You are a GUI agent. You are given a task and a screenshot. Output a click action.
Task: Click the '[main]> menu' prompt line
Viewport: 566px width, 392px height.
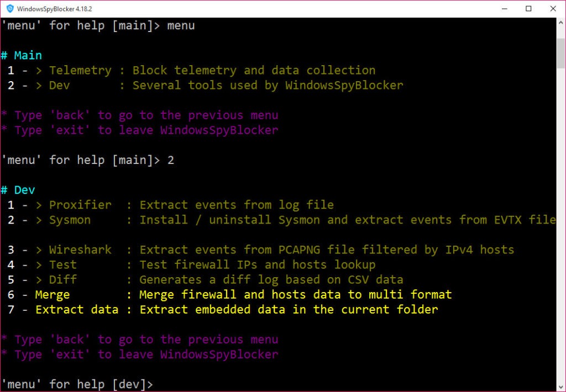click(98, 25)
